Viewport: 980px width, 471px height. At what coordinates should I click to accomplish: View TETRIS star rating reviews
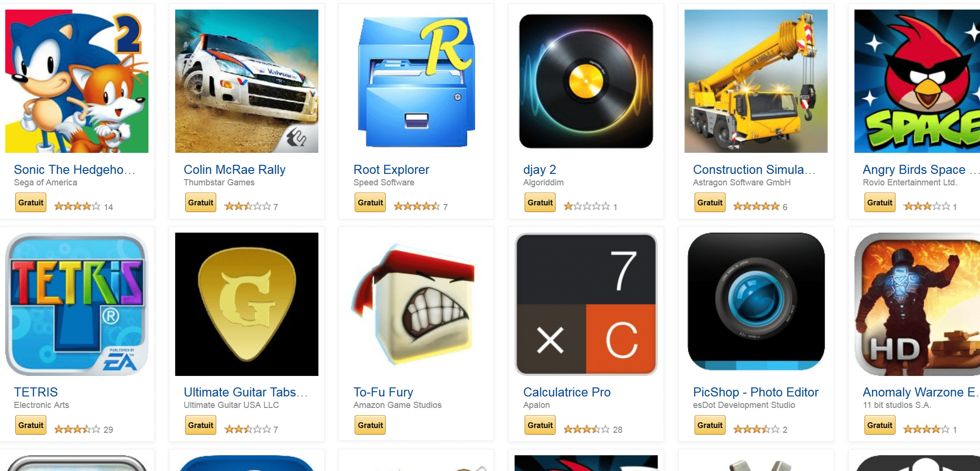[83, 429]
